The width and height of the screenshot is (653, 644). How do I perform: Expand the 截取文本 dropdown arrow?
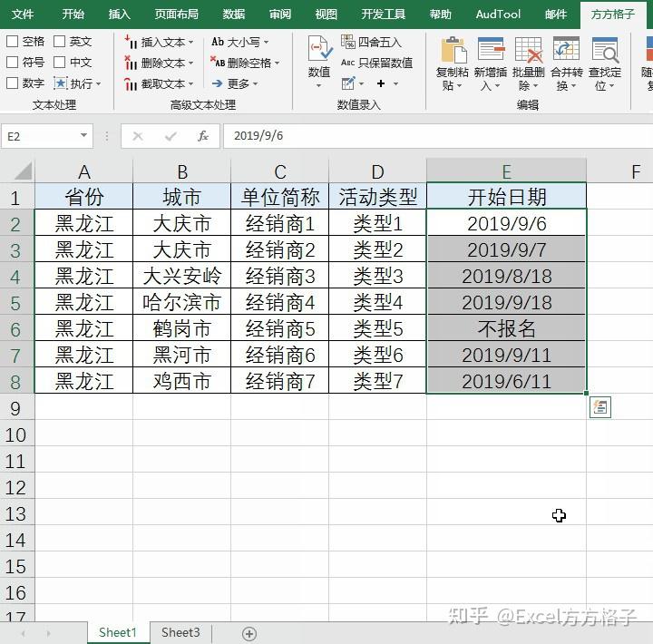point(190,84)
